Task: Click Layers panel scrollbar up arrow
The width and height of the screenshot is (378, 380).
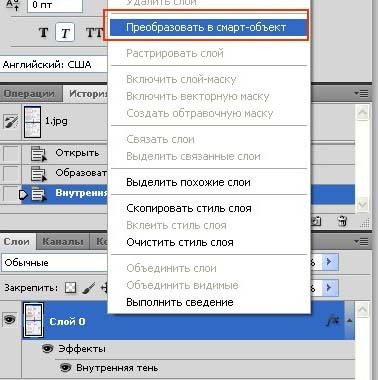Action: click(x=363, y=309)
